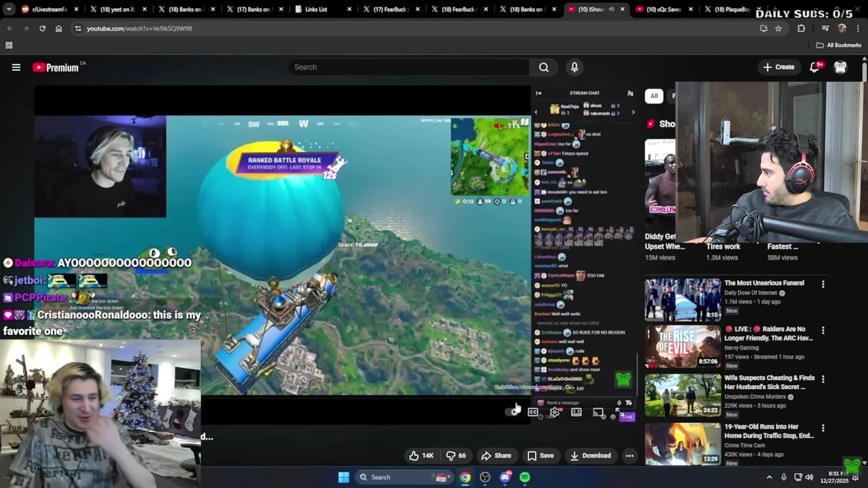
Task: Switch to the Links List tab
Action: 324,9
